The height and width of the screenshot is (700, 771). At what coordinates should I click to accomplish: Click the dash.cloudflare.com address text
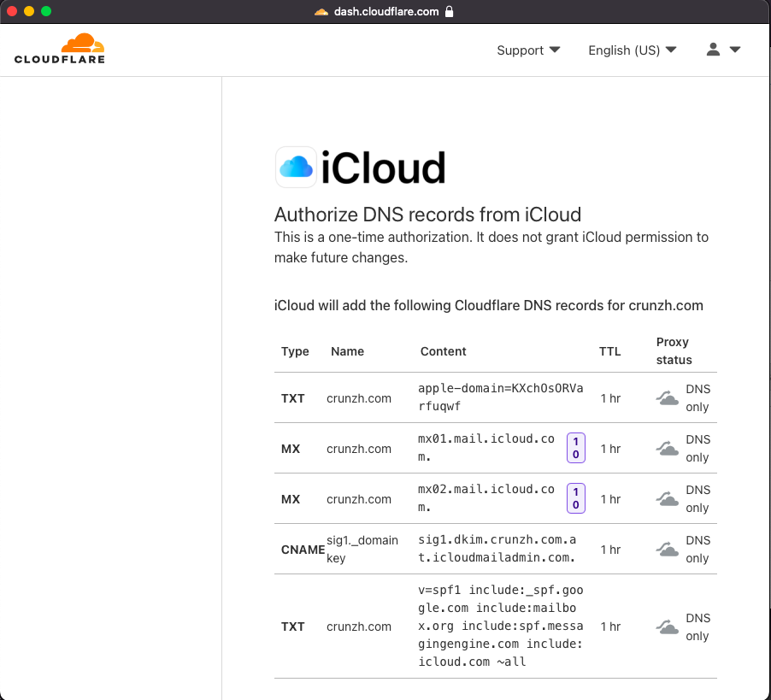point(386,11)
